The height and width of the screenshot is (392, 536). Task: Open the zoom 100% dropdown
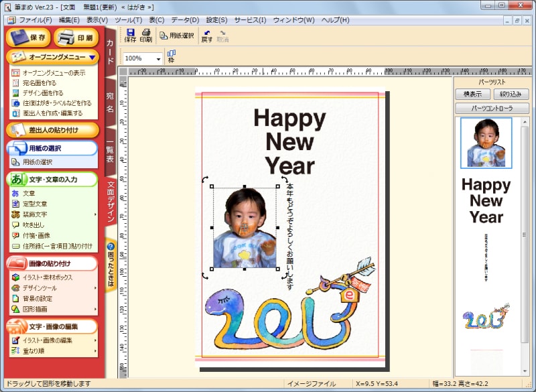click(159, 59)
